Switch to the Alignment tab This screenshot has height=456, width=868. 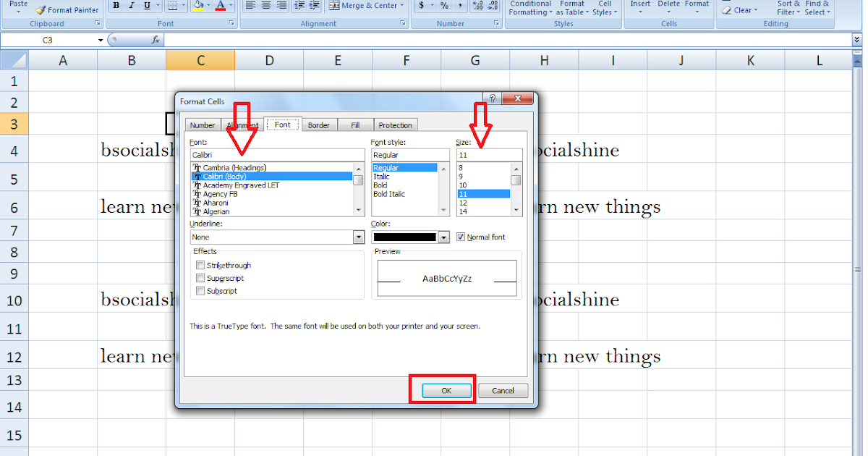pyautogui.click(x=242, y=125)
